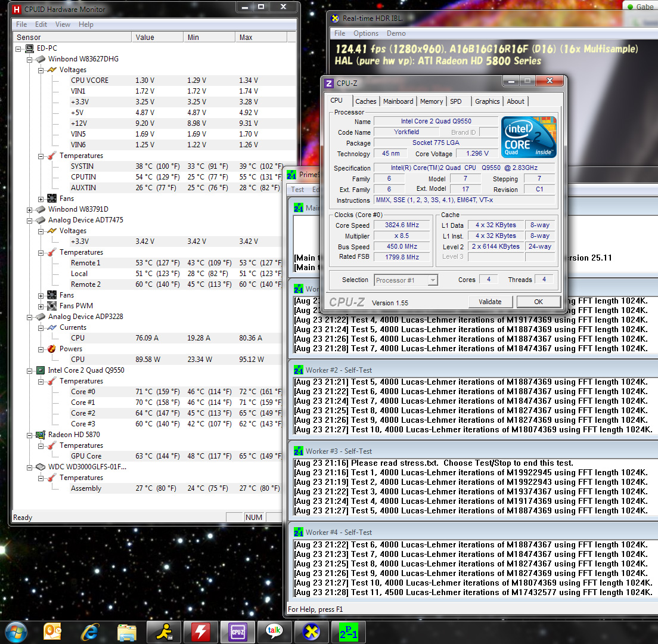
Task: Click the CPU power 89.58 W value
Action: click(x=148, y=360)
